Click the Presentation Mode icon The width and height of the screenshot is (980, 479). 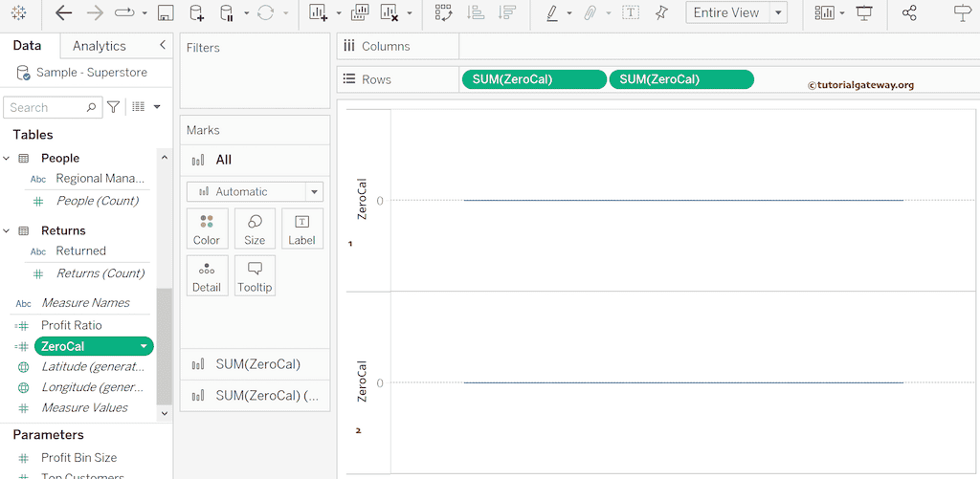pos(864,12)
